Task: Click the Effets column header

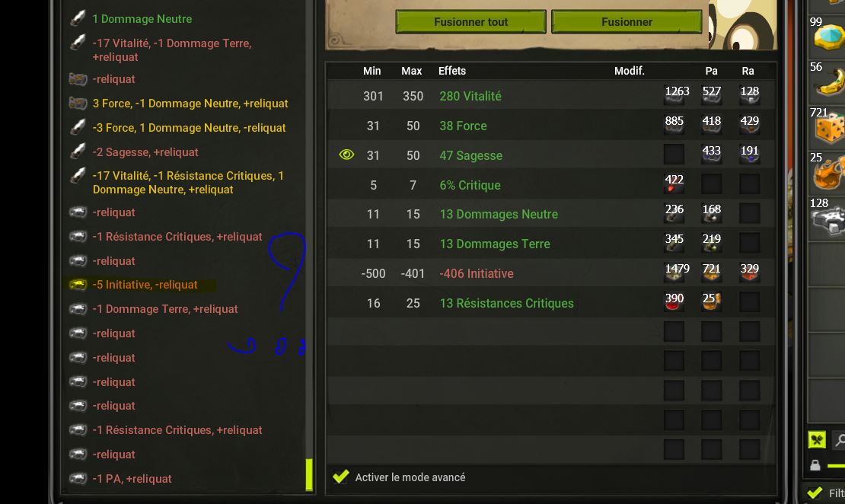Action: [x=452, y=71]
